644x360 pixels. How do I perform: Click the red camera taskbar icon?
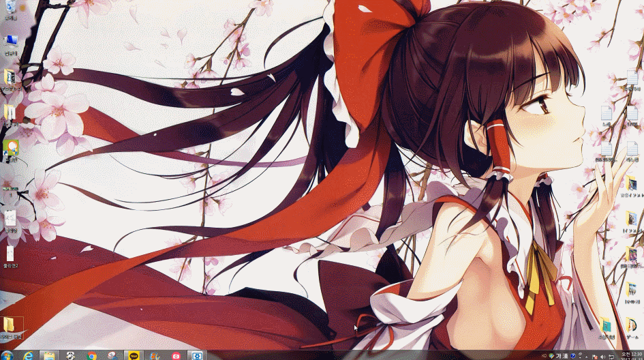tap(176, 355)
